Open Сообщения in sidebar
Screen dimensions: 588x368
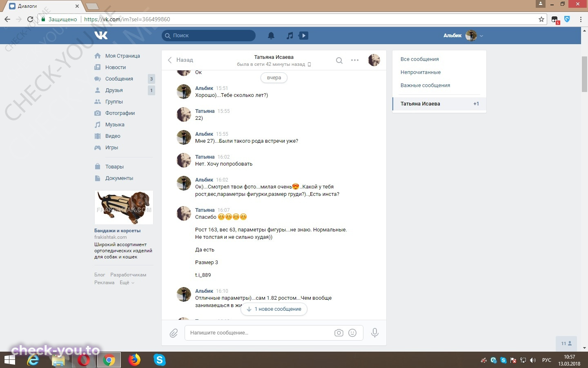click(119, 79)
